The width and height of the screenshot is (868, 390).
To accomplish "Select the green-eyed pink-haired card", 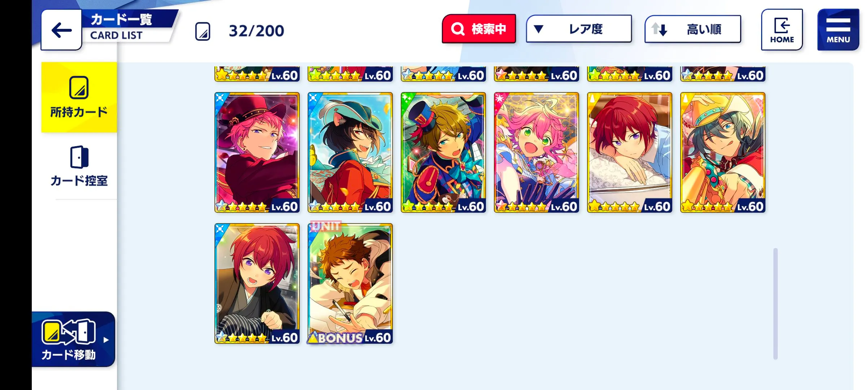I will [x=537, y=152].
